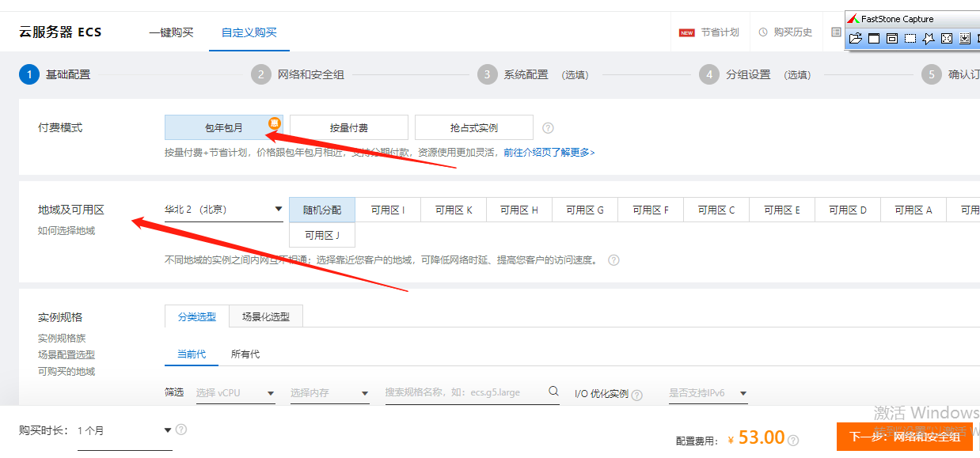Select FastStone capture rectangular region icon

coord(910,38)
